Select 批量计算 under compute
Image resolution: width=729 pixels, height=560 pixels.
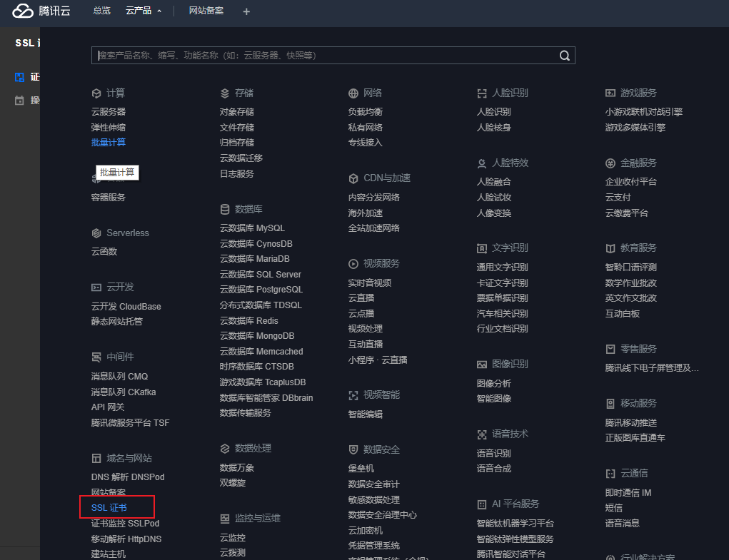point(109,143)
